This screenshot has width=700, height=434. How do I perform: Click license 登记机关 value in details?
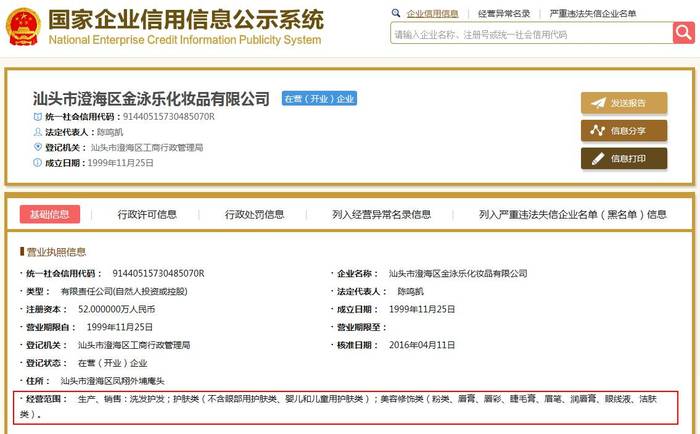tap(134, 345)
